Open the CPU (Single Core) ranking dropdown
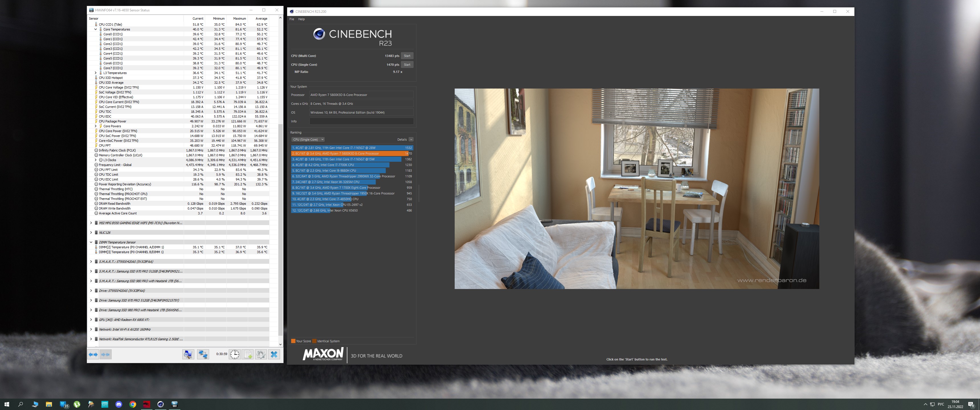The width and height of the screenshot is (980, 410). (308, 140)
